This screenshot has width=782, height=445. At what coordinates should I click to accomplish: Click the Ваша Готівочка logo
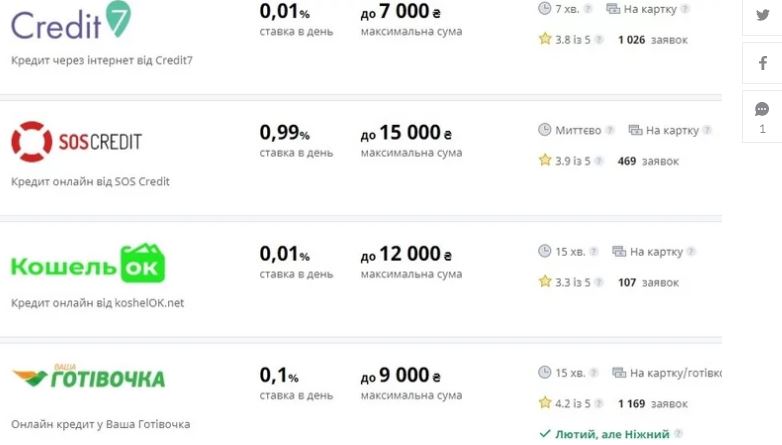tap(88, 376)
